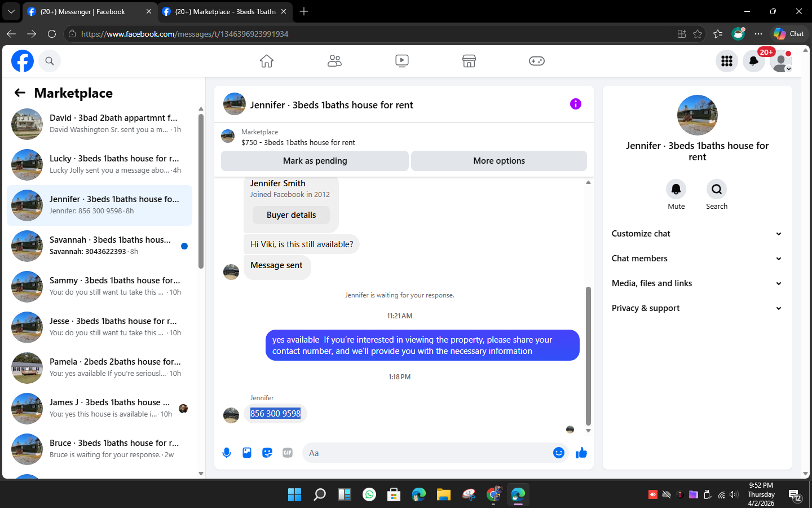
Task: Open James J 3beds 1baths conversation
Action: point(99,409)
